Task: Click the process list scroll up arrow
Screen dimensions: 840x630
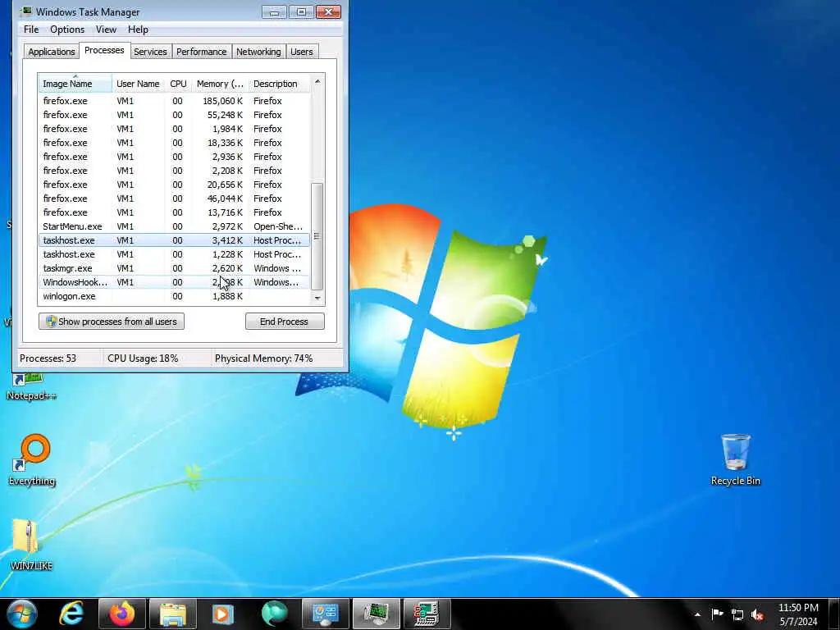Action: coord(317,81)
